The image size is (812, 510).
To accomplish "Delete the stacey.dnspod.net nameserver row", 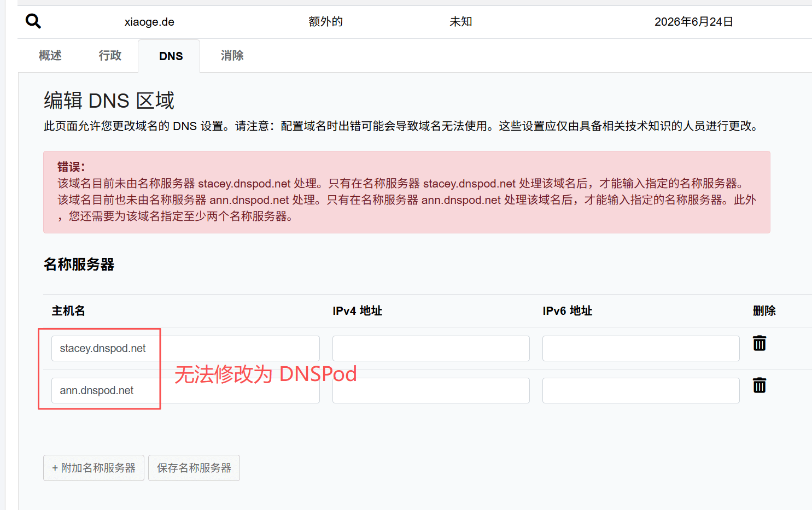I will pos(759,343).
